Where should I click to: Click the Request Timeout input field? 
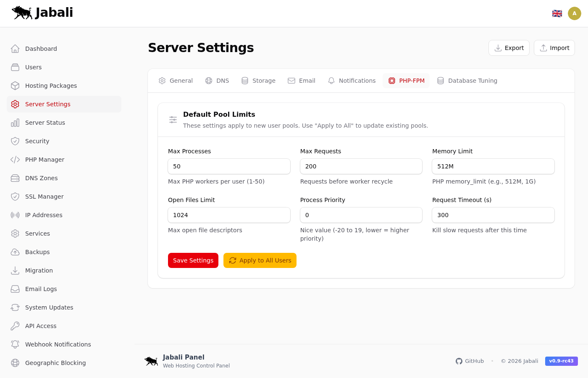(x=493, y=215)
